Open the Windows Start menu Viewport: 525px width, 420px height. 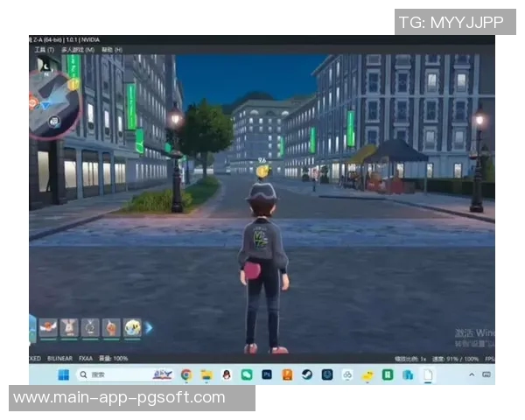(x=63, y=374)
